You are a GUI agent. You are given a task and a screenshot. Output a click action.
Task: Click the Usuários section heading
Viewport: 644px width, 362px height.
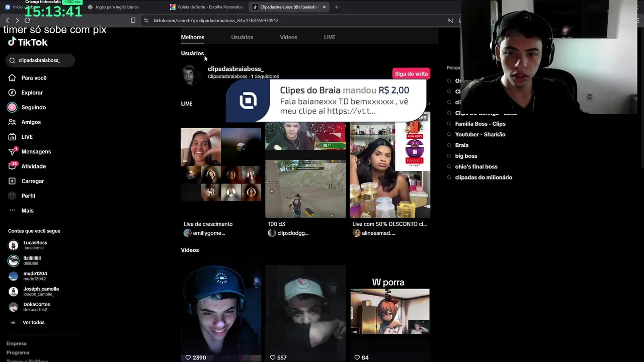click(x=192, y=53)
